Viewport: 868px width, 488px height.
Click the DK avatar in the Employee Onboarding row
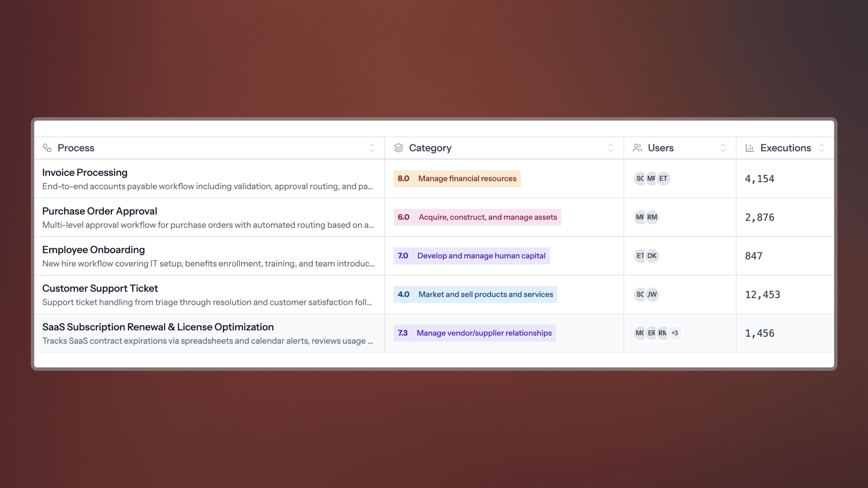652,256
